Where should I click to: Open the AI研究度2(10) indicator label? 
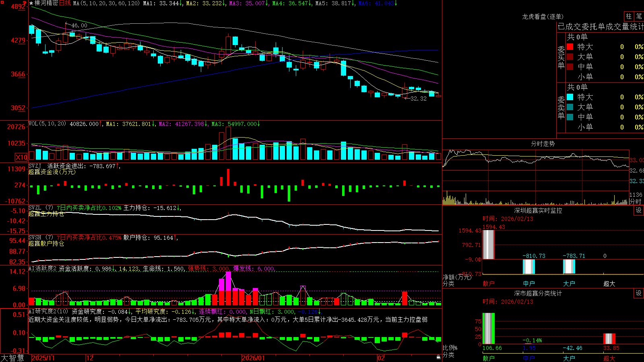[48, 311]
